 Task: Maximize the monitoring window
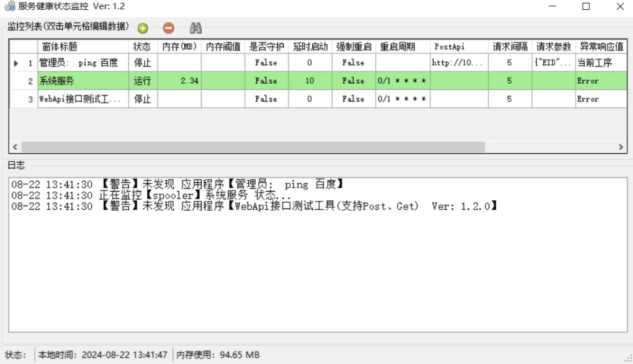tap(586, 7)
